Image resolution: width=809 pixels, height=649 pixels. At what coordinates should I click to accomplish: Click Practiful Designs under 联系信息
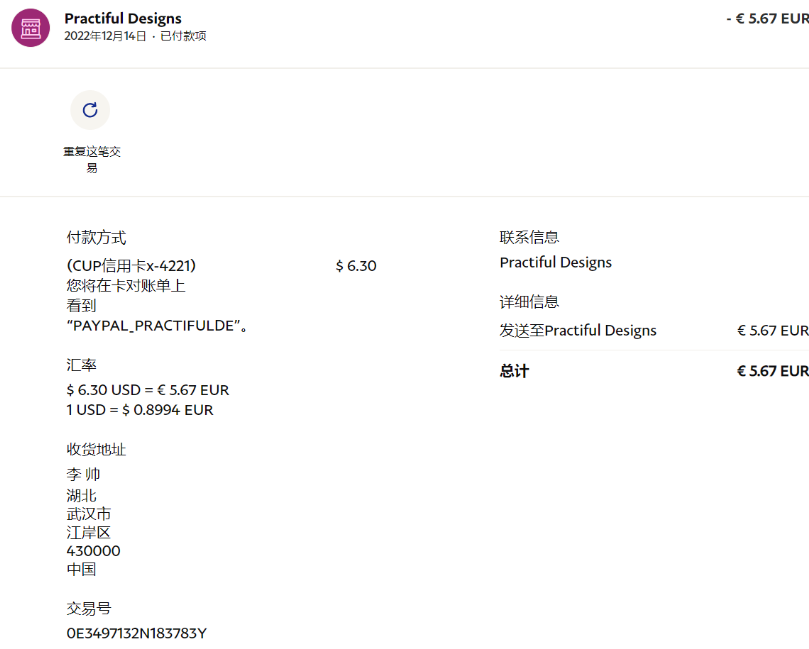[555, 262]
